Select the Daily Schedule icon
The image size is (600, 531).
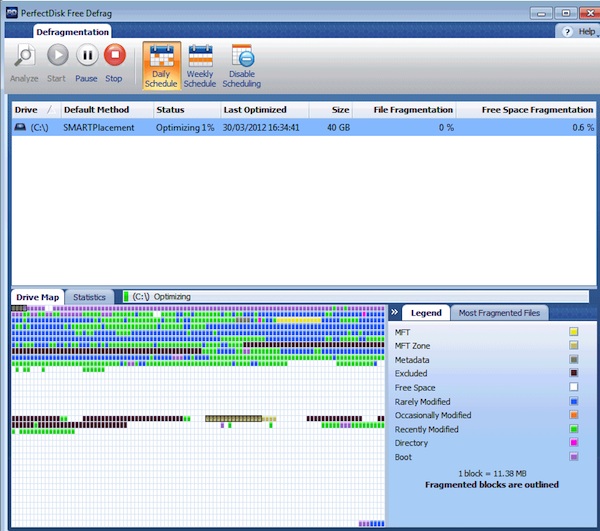161,65
